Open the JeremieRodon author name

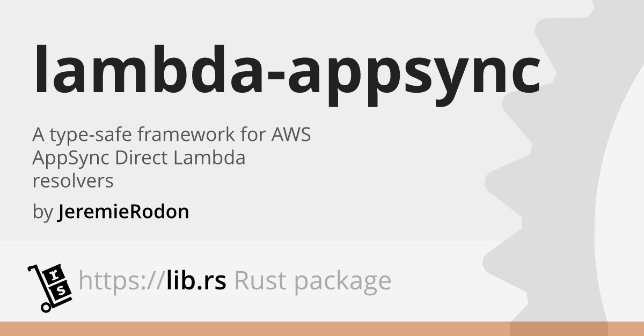123,212
